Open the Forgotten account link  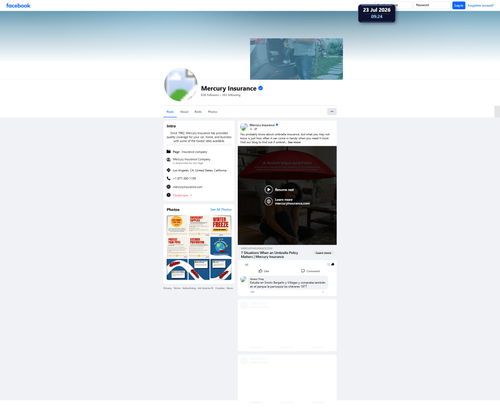480,5
